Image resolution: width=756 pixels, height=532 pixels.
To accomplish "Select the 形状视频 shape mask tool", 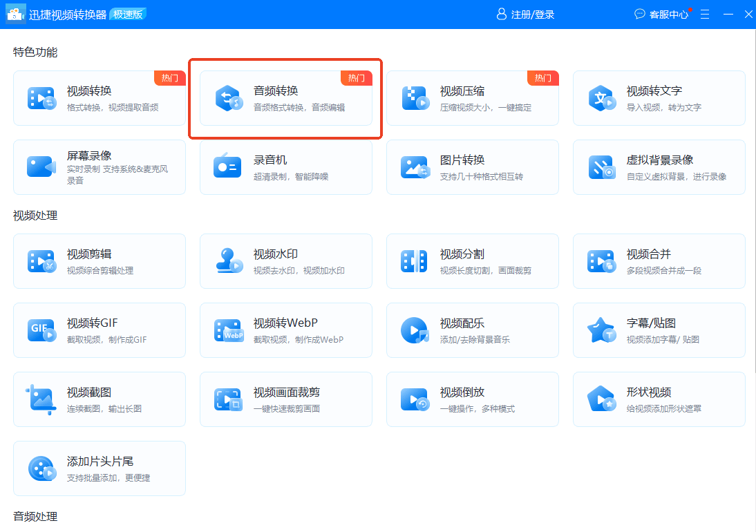I will (659, 399).
